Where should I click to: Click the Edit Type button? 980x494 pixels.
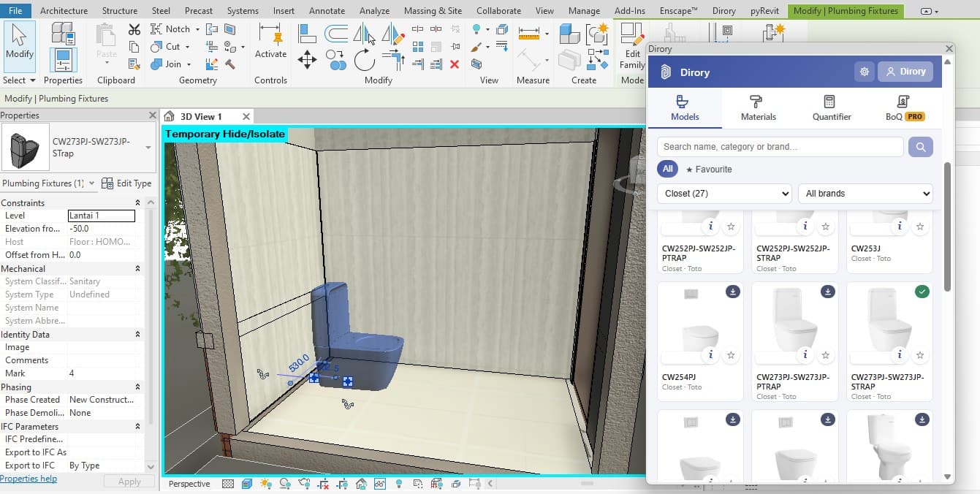pyautogui.click(x=127, y=183)
